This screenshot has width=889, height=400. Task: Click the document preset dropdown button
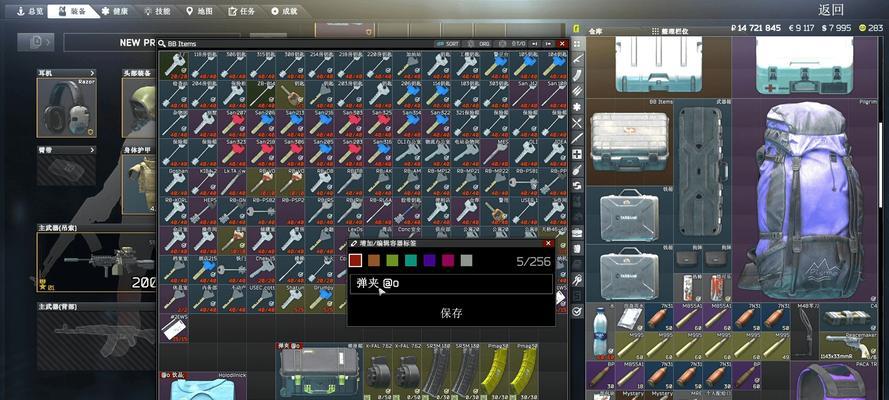36,41
